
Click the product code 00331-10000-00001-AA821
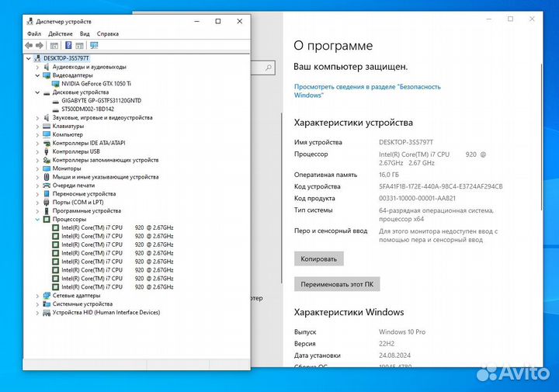coord(417,198)
